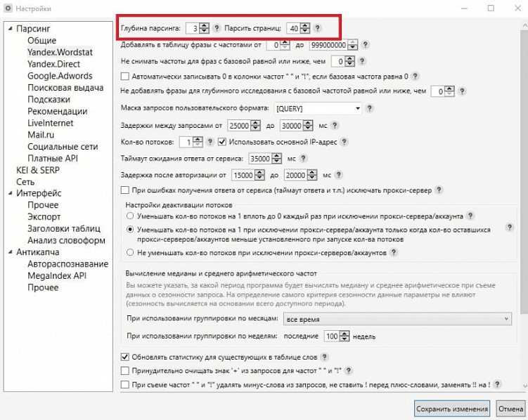Enable Автоматически записывать 0 checkbox

pos(125,77)
